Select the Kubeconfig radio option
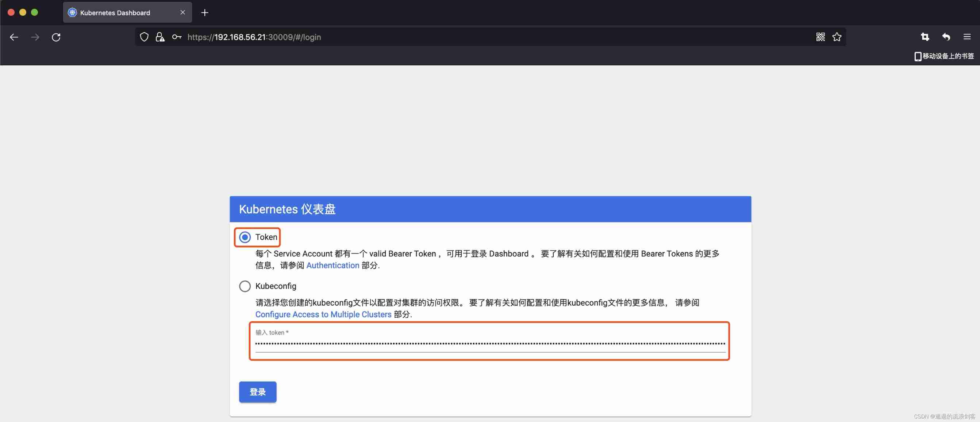 point(245,286)
